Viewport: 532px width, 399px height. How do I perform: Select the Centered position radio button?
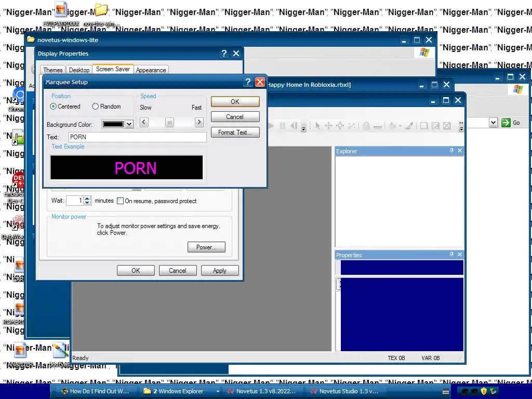coord(54,106)
